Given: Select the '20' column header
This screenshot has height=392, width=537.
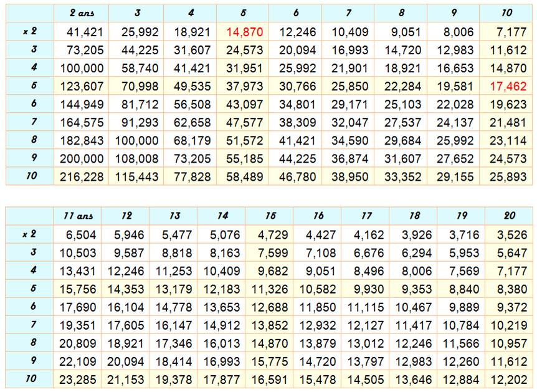Looking at the screenshot, I should coord(510,216).
